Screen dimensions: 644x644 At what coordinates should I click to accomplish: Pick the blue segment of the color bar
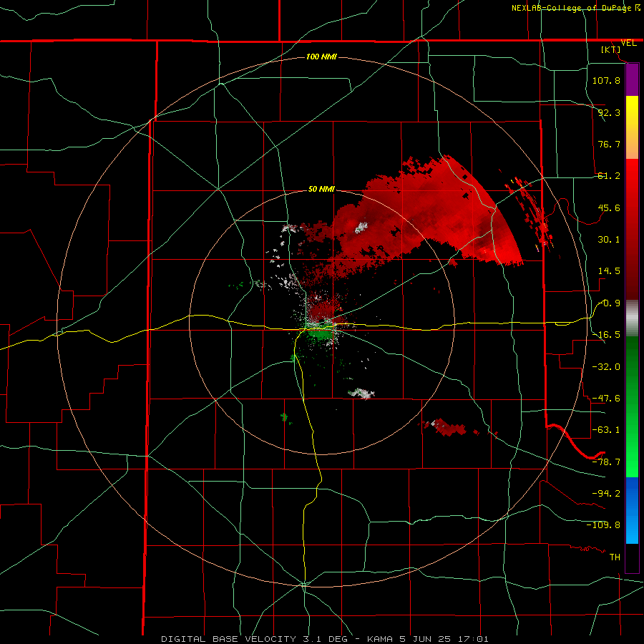[632, 510]
